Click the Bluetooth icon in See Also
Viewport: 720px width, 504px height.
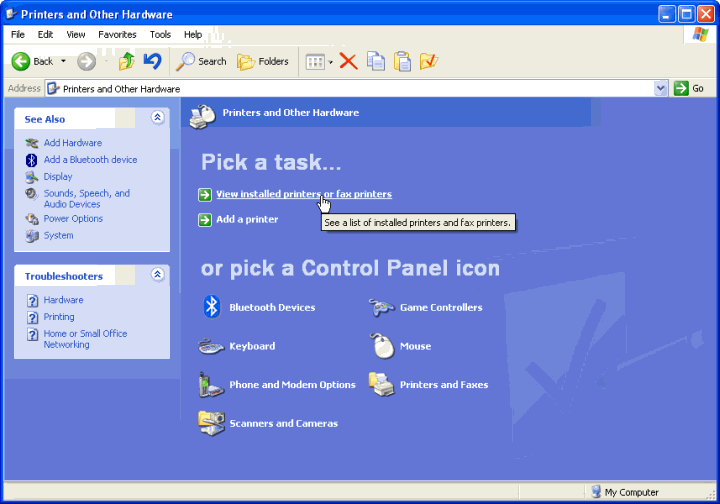coord(32,160)
